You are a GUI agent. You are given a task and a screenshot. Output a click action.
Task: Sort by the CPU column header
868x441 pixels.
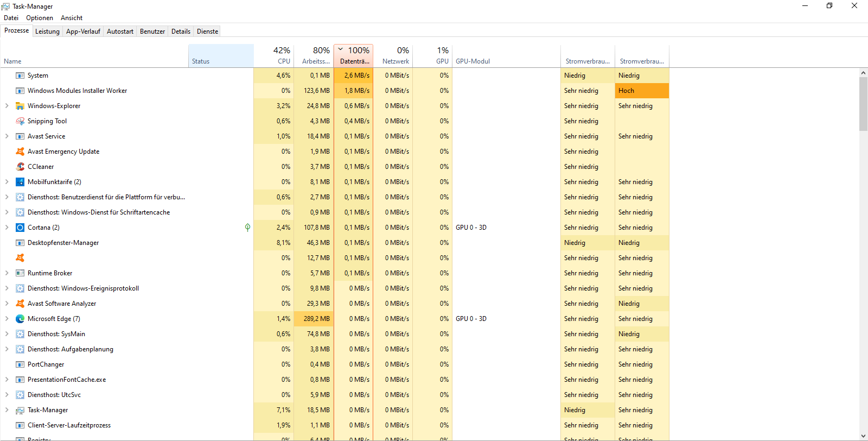[273, 56]
